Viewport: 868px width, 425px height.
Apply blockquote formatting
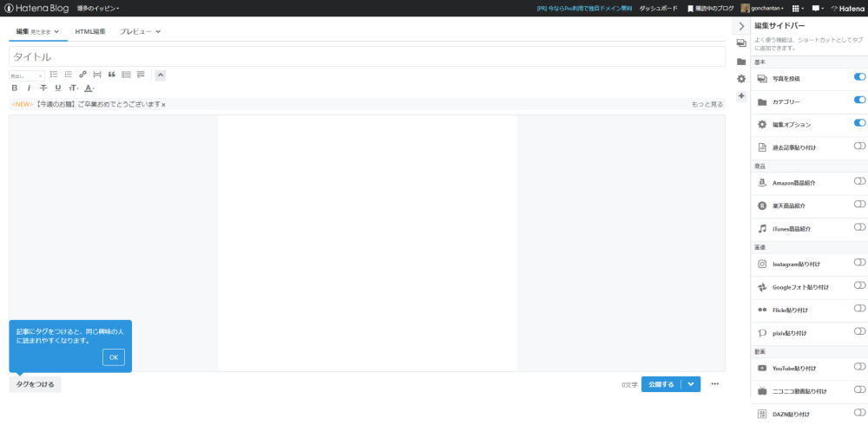112,74
